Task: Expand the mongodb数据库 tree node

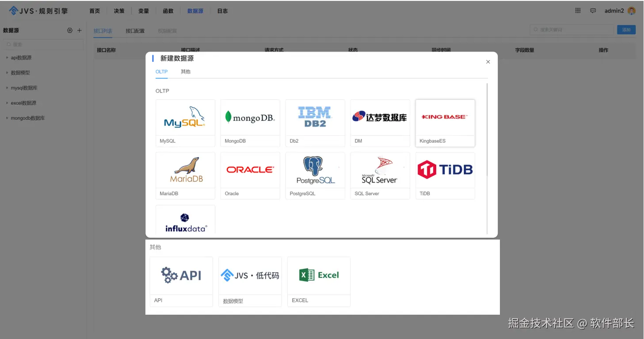Action: click(x=7, y=118)
